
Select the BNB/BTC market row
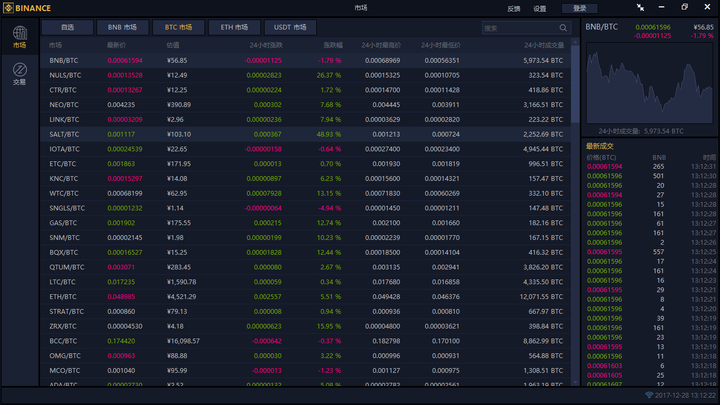(306, 61)
